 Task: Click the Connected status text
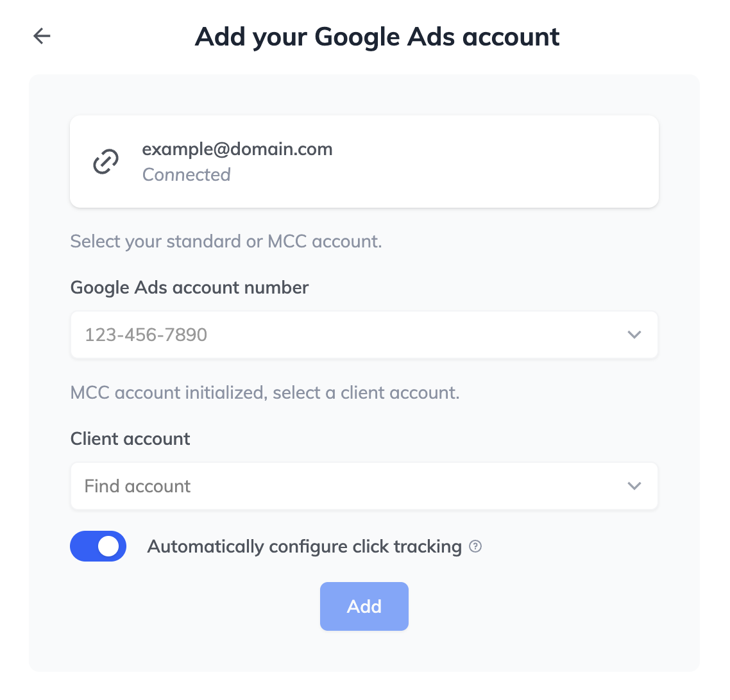(186, 175)
